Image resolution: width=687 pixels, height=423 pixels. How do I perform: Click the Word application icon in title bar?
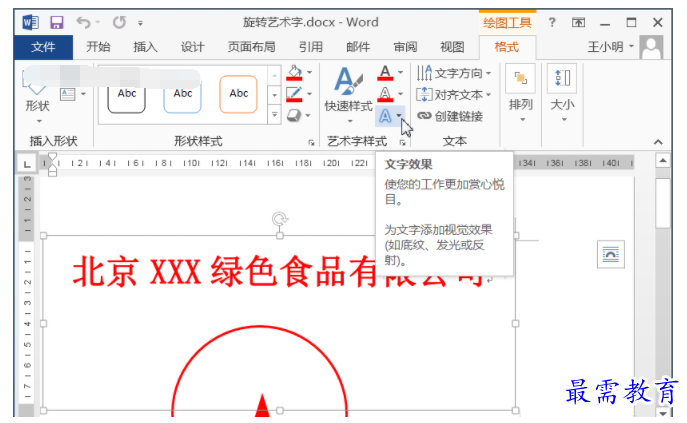(30, 22)
